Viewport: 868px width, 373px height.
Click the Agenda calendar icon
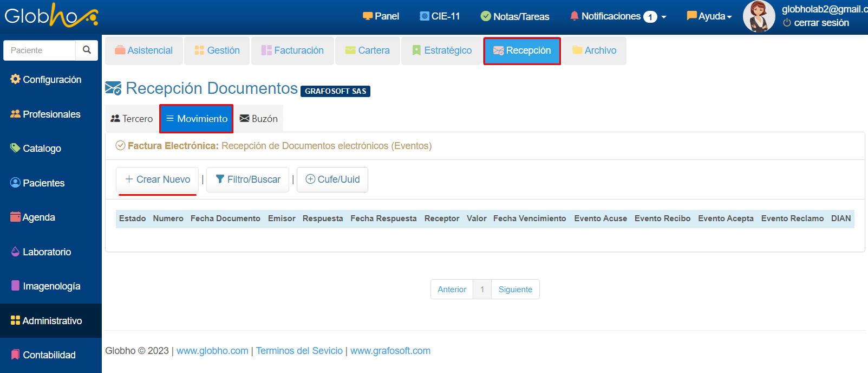(x=15, y=217)
